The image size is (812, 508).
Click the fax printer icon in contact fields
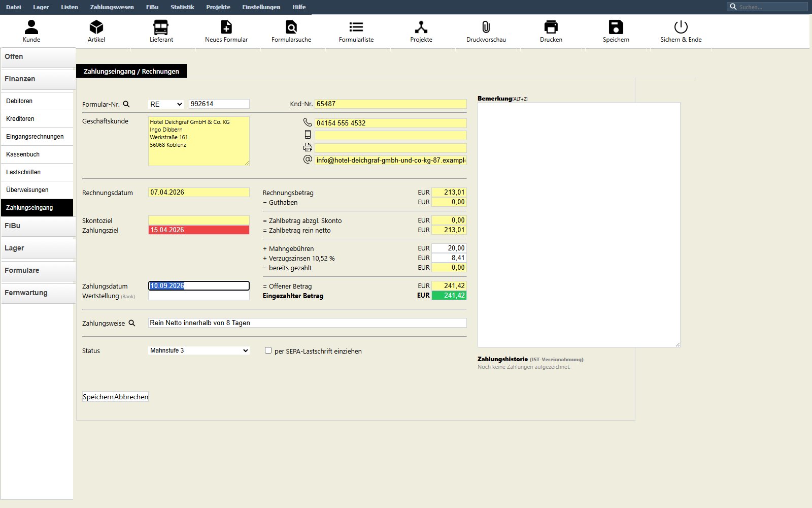click(x=308, y=147)
